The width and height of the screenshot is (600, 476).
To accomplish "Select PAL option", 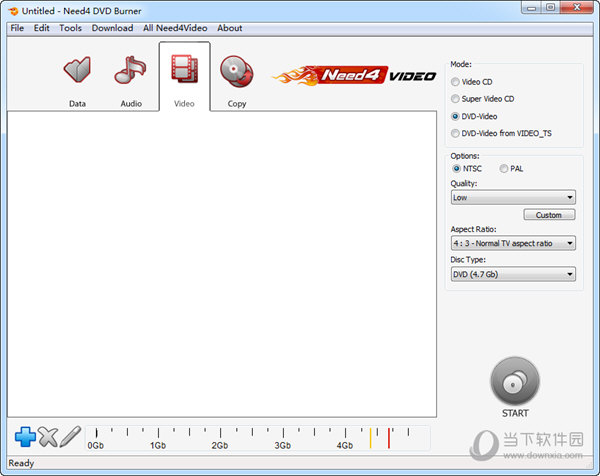I will [x=504, y=168].
